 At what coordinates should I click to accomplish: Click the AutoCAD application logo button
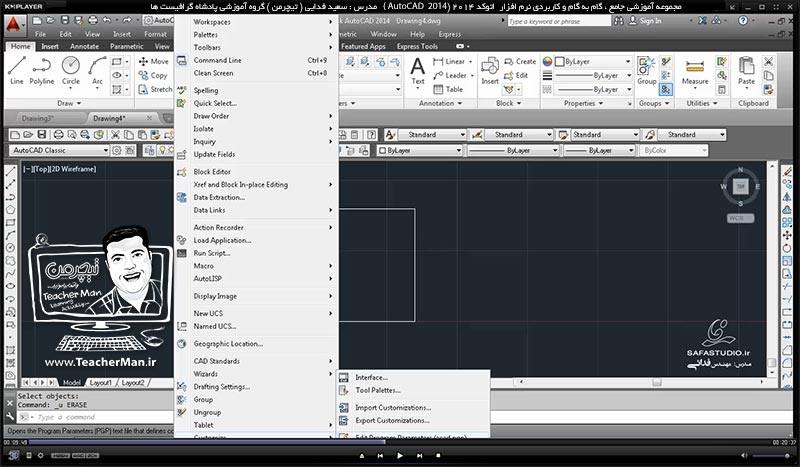point(14,24)
